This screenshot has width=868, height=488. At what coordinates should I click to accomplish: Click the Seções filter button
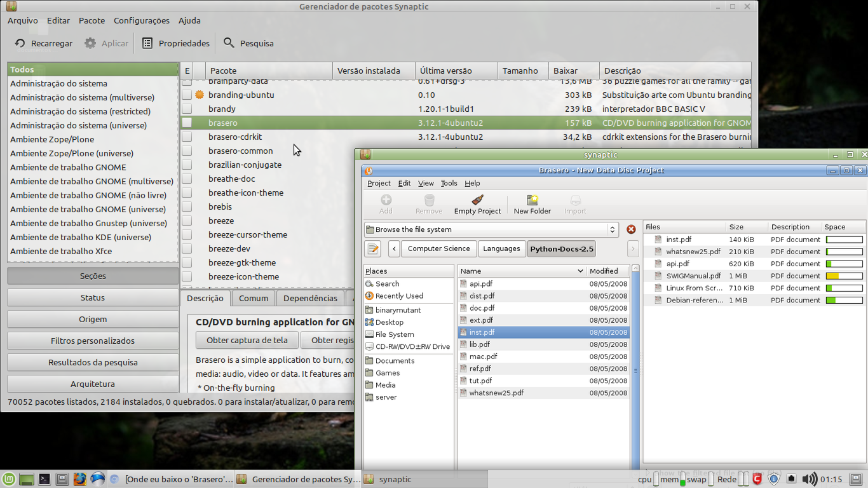(x=93, y=276)
